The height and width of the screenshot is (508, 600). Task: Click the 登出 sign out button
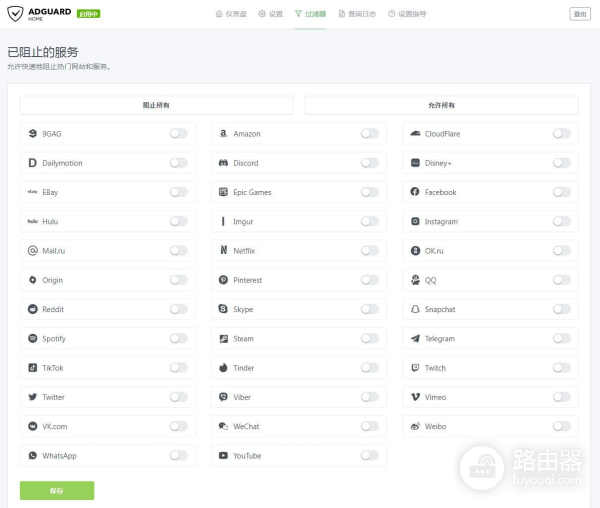[x=580, y=14]
